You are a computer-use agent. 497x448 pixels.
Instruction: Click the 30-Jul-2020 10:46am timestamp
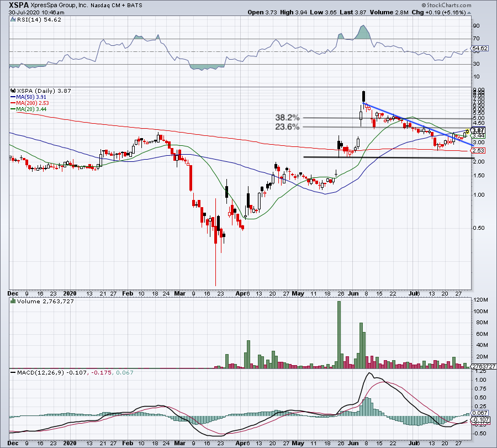(36, 13)
